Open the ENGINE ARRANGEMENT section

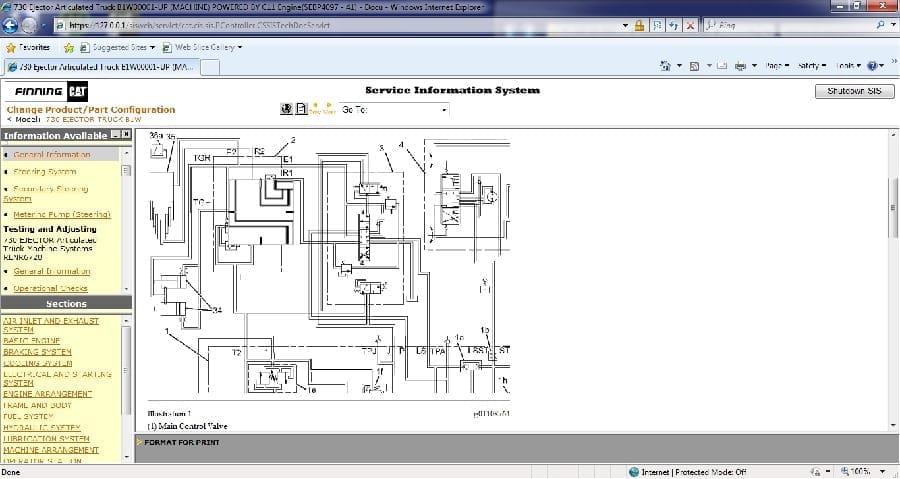pos(48,394)
